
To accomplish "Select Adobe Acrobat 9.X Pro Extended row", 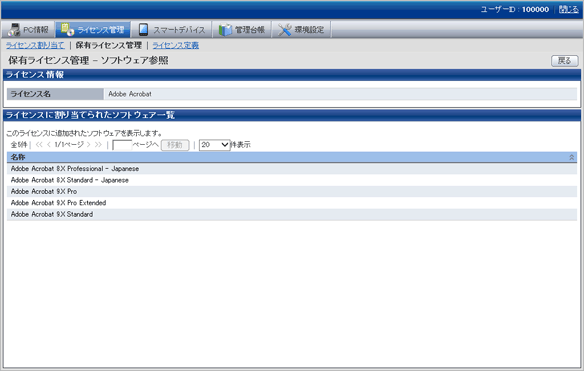I will (292, 203).
